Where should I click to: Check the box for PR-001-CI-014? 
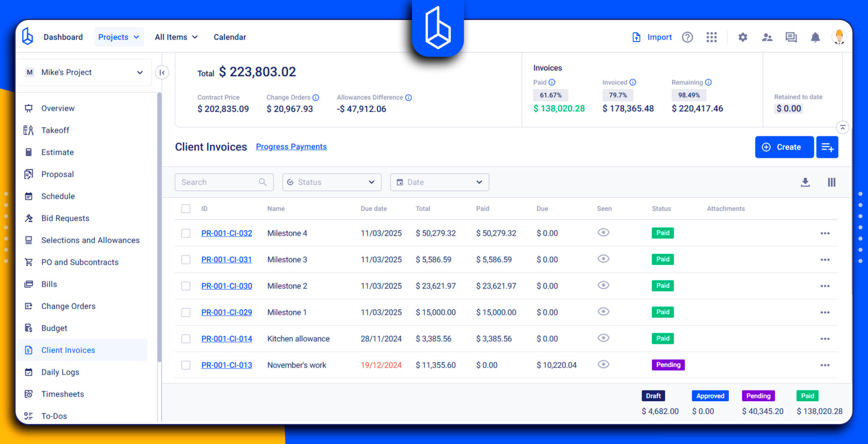point(186,339)
